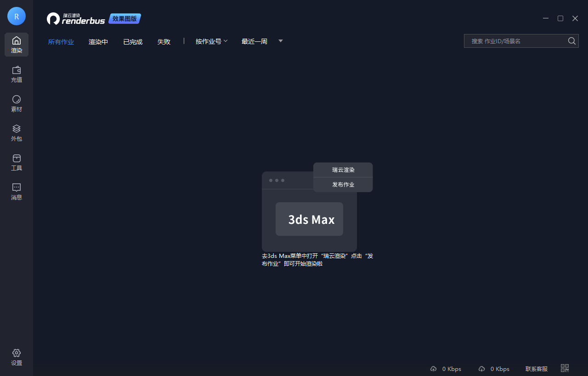Click the 效果图版 edition badge
This screenshot has height=376, width=588.
point(124,19)
